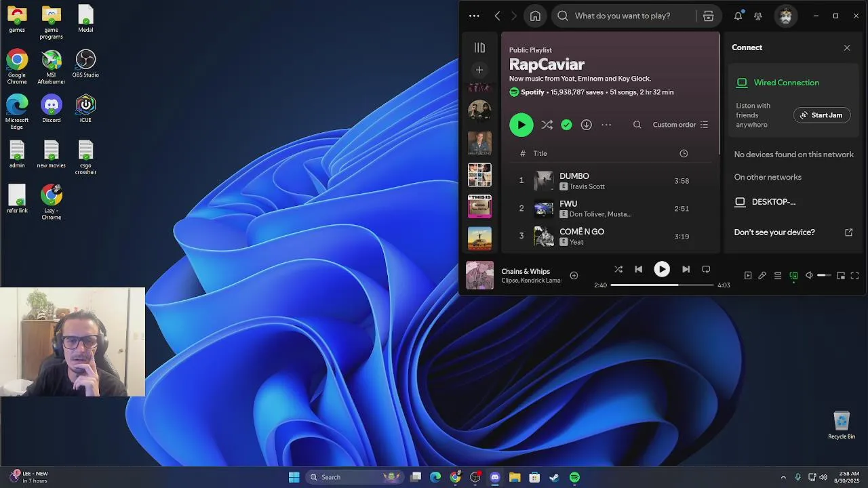Open iCUE desktop shortcut

(85, 109)
